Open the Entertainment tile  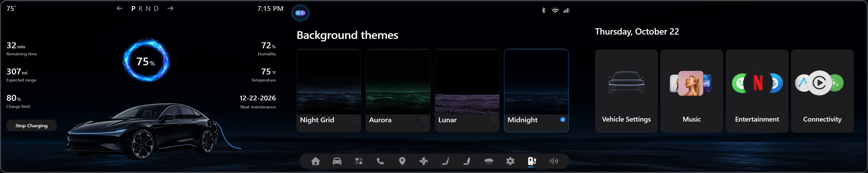pos(757,91)
